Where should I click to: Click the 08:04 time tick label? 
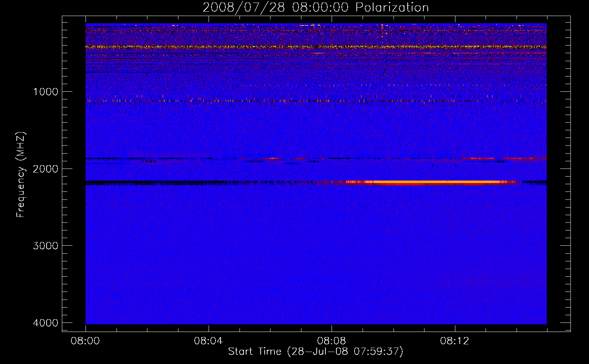point(209,341)
